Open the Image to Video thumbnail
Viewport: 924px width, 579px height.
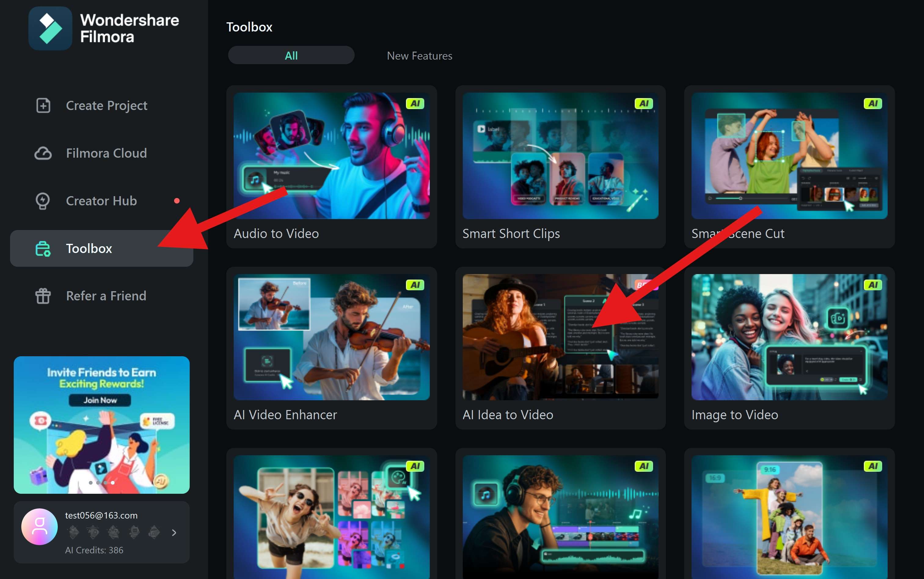pos(789,337)
